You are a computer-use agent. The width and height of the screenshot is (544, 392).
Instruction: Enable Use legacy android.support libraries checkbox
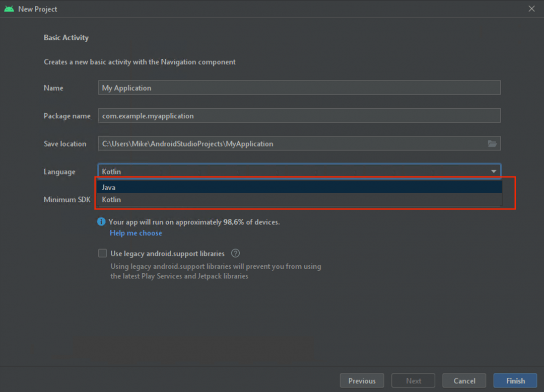pyautogui.click(x=103, y=254)
